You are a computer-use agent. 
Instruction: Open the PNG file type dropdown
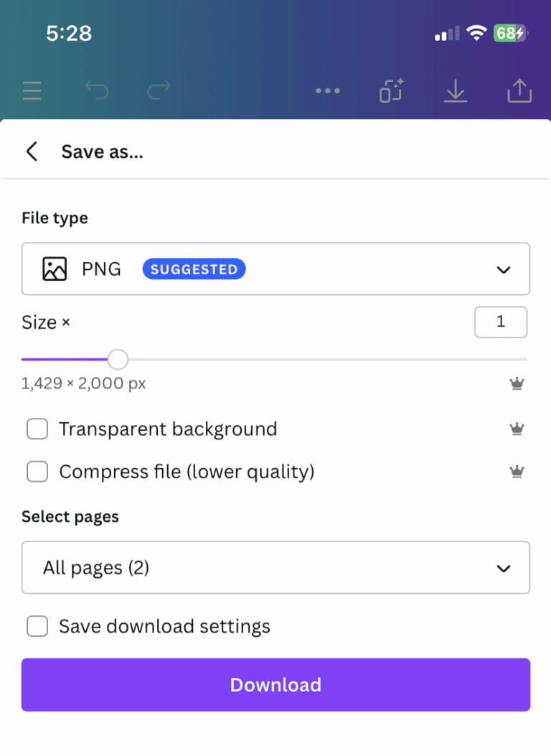click(275, 269)
